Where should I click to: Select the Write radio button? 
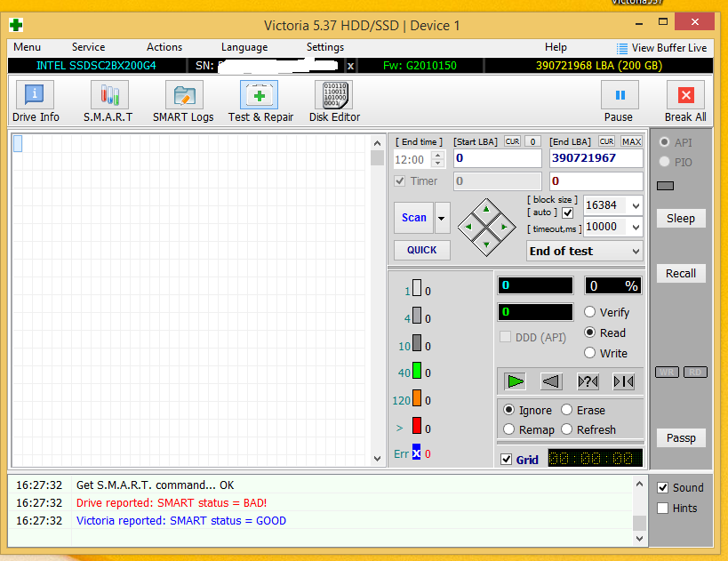pos(589,352)
